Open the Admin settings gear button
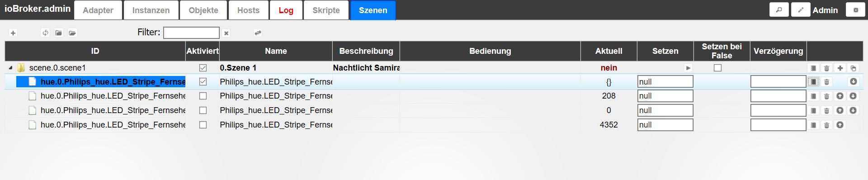 (x=855, y=10)
